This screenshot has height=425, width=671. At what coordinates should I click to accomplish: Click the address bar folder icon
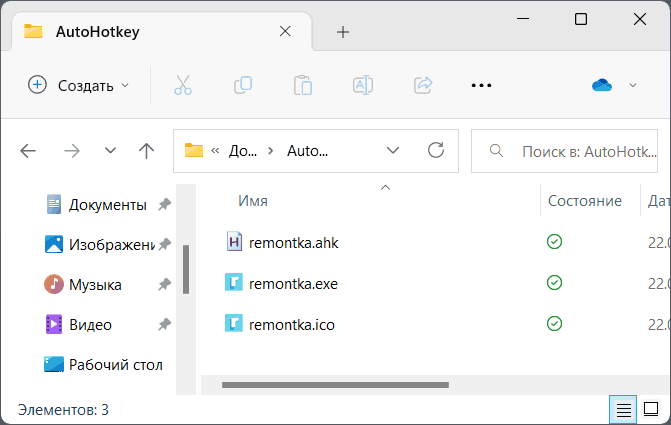194,150
